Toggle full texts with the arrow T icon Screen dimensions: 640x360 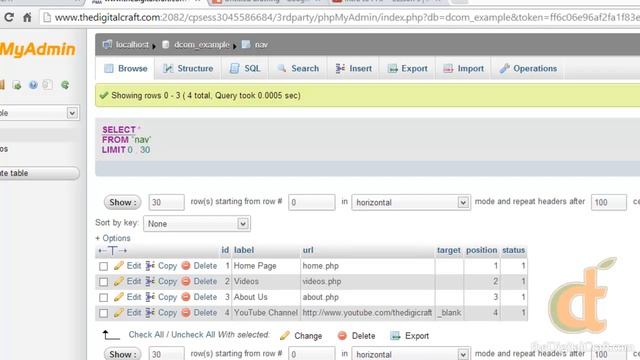pos(113,251)
